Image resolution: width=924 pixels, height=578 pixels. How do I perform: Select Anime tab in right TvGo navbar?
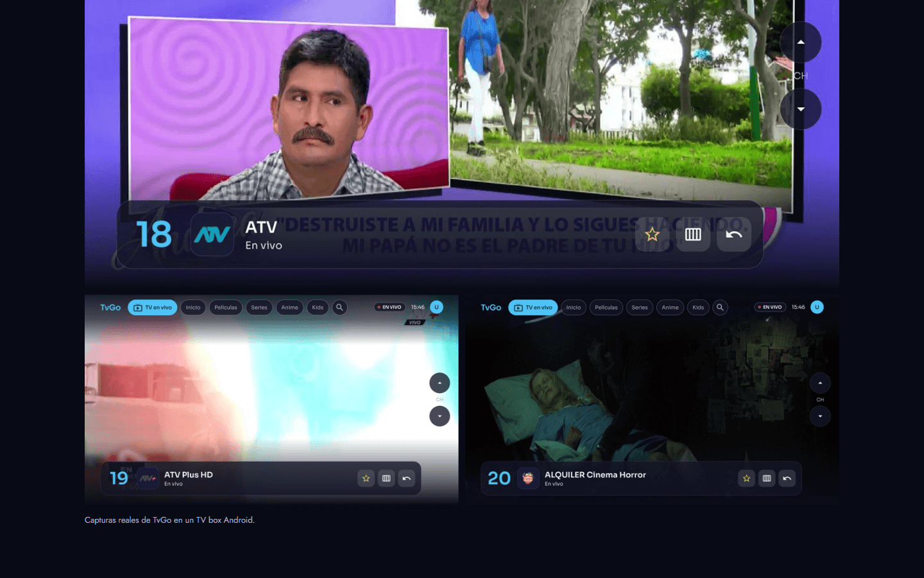pos(671,308)
